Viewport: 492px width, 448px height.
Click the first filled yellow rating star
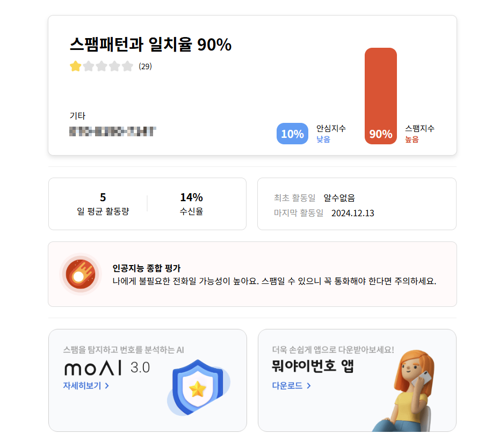(x=76, y=65)
